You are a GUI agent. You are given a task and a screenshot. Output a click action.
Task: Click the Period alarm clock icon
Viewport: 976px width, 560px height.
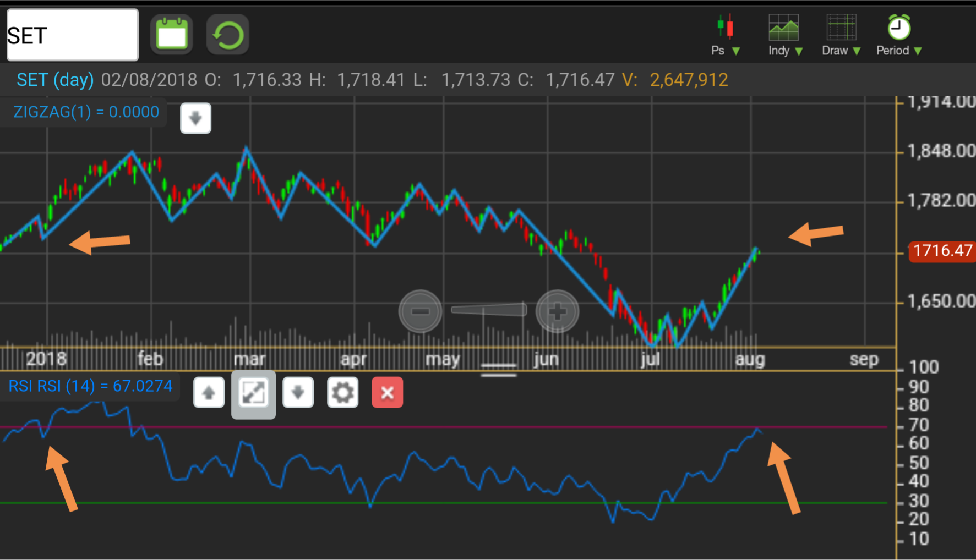pos(899,27)
